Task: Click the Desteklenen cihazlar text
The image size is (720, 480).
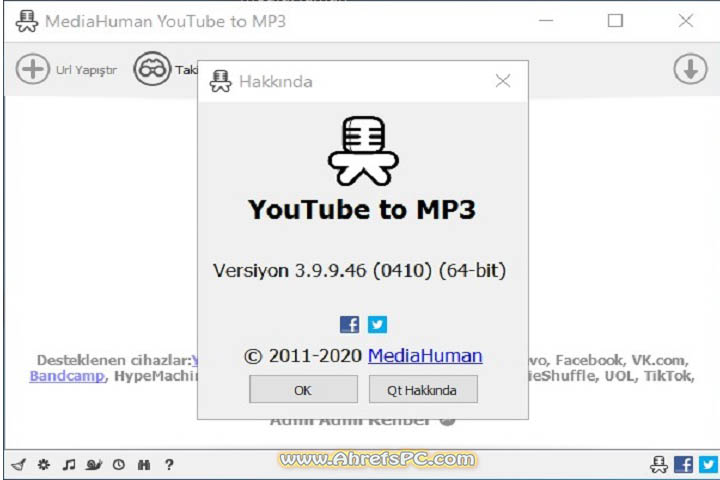Action: [114, 360]
